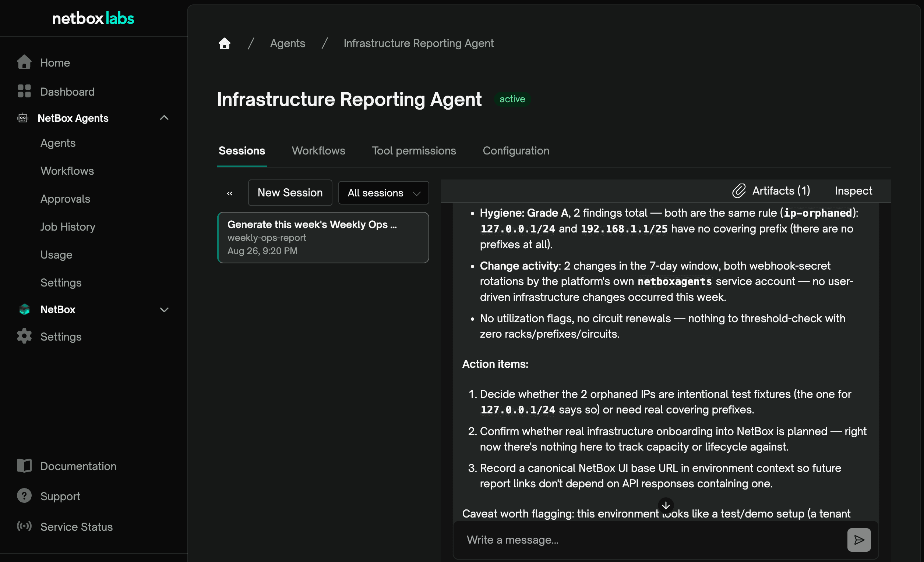924x562 pixels.
Task: Click the Action items heading
Action: 495,364
